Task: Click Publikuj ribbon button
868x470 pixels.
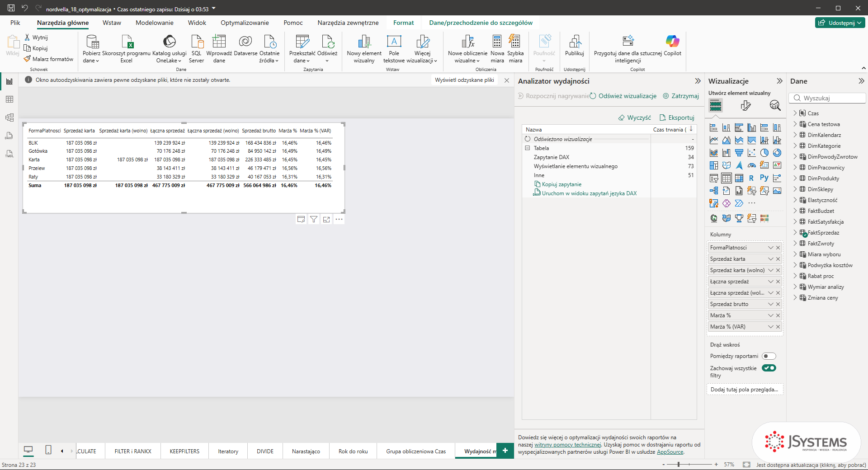Action: (x=575, y=45)
